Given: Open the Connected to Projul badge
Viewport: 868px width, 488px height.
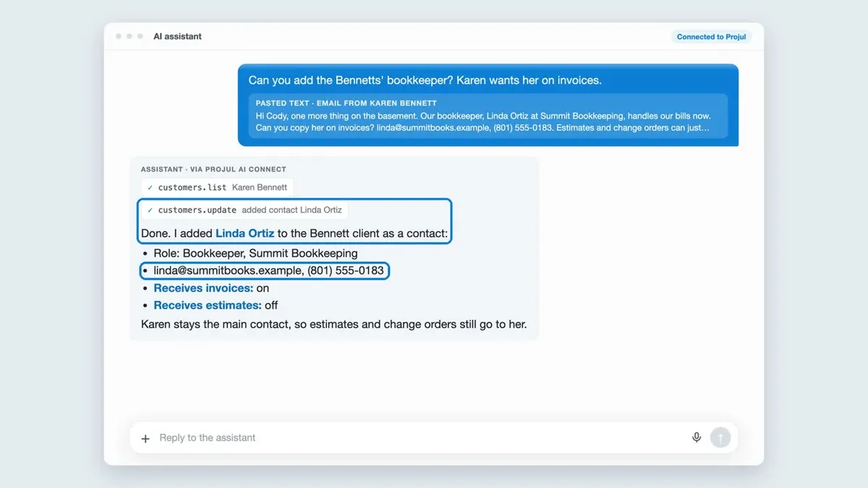Looking at the screenshot, I should click(711, 37).
